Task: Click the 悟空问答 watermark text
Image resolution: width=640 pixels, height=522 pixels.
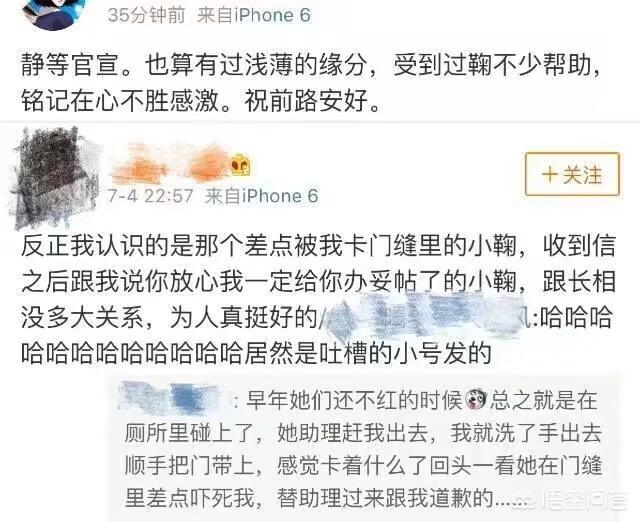Action: click(x=589, y=502)
